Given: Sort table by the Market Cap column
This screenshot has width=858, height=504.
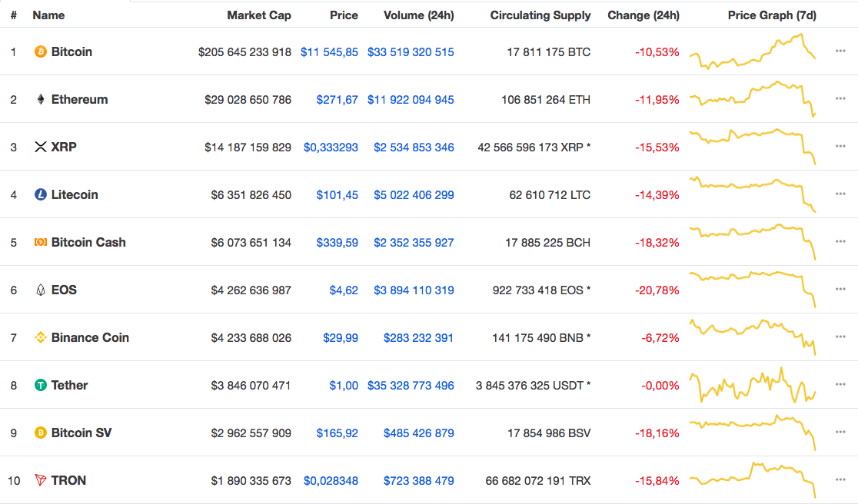Looking at the screenshot, I should pyautogui.click(x=259, y=15).
